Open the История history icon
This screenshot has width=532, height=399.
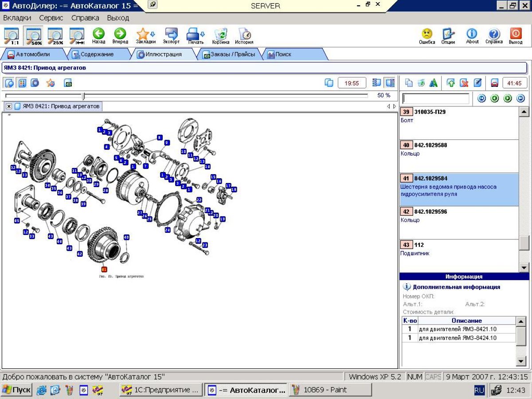tap(244, 36)
